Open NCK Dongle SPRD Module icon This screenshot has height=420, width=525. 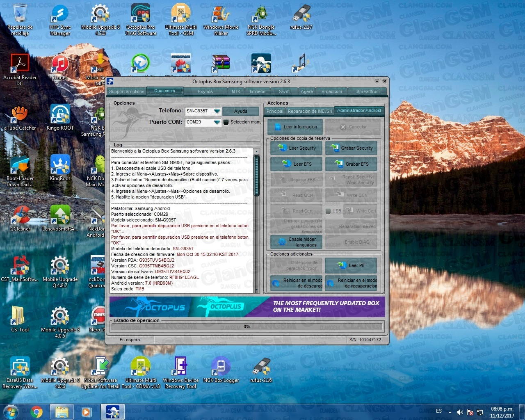click(x=261, y=19)
